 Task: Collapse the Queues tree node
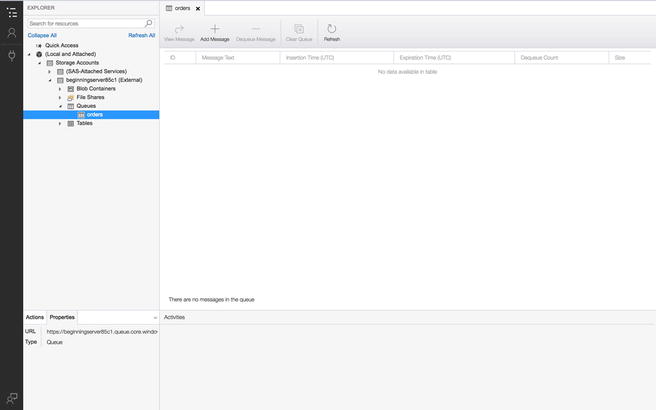(59, 106)
